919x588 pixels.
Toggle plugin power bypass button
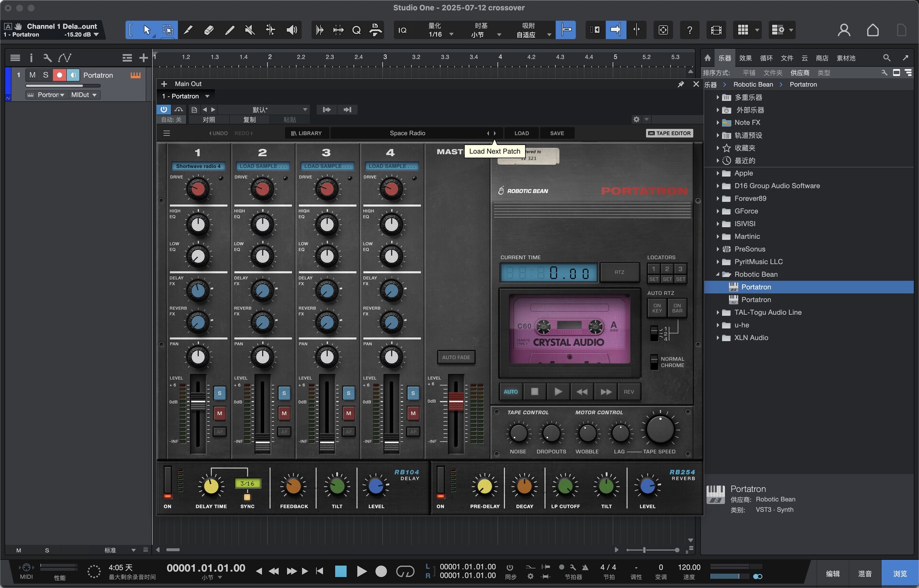pyautogui.click(x=164, y=110)
